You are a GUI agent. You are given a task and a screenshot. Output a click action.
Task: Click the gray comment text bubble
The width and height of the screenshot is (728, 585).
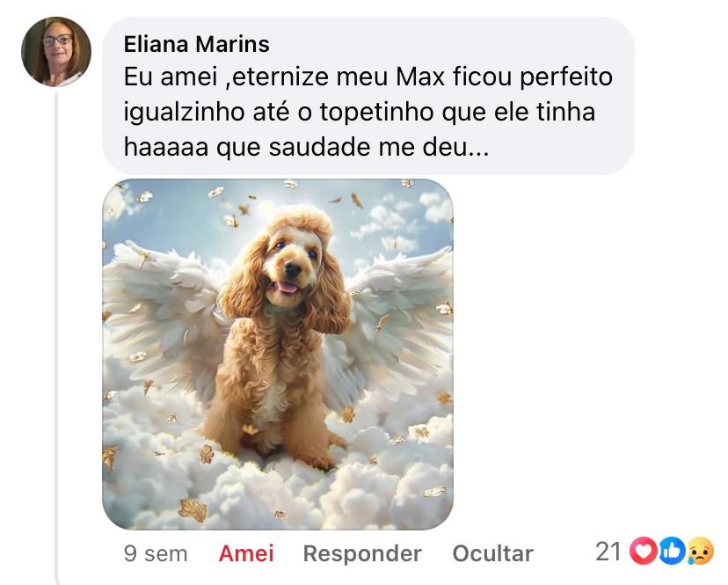point(368,96)
